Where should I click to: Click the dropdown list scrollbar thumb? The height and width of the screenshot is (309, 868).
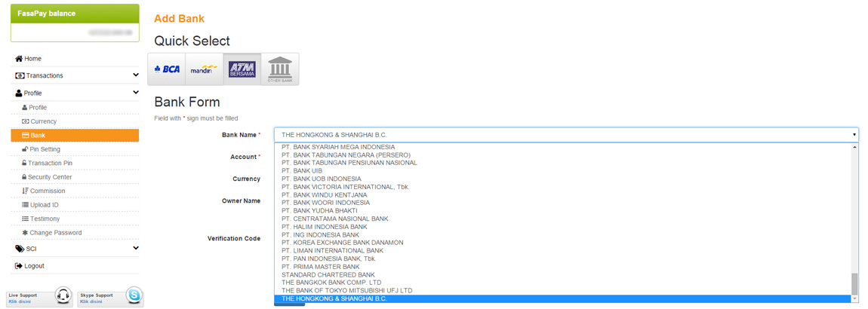click(x=854, y=284)
